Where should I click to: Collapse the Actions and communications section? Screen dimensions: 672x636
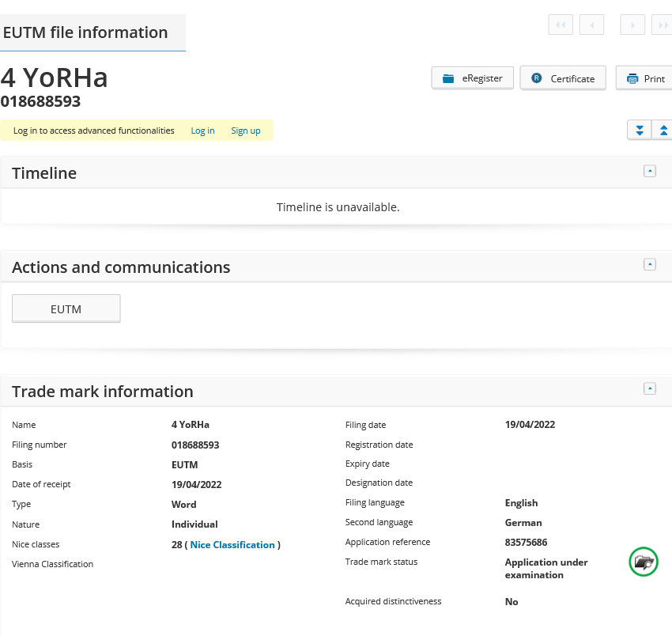point(650,265)
